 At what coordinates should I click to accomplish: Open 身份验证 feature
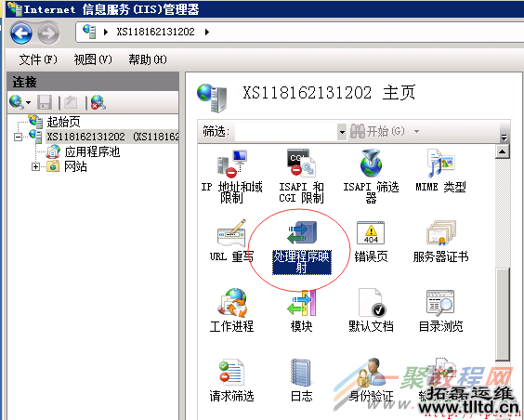tap(371, 380)
